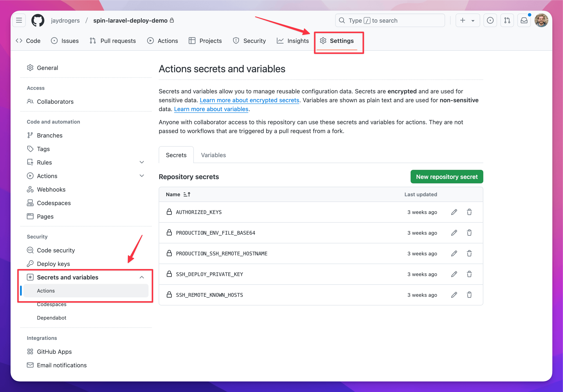
Task: Edit the PRODUCTION_SSH_REMOTE_HOSTNAME secret
Action: point(454,254)
